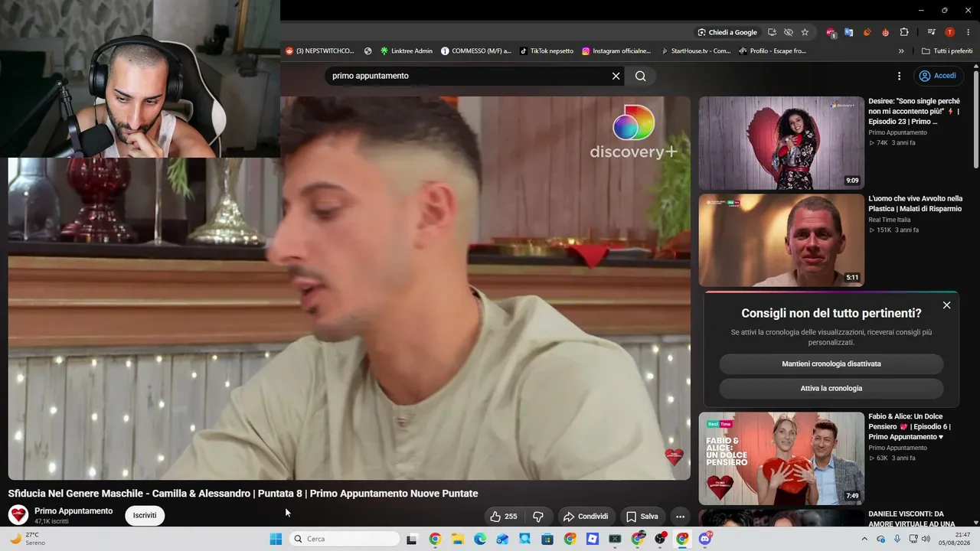980x551 pixels.
Task: Like the video with 255 likes
Action: 504,517
